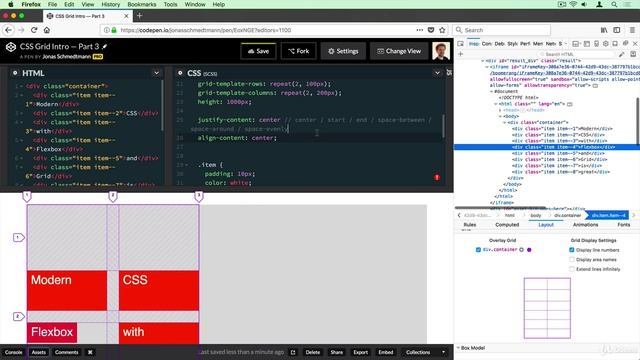Select item--6 Grid node
The height and width of the screenshot is (360, 640).
click(x=561, y=160)
